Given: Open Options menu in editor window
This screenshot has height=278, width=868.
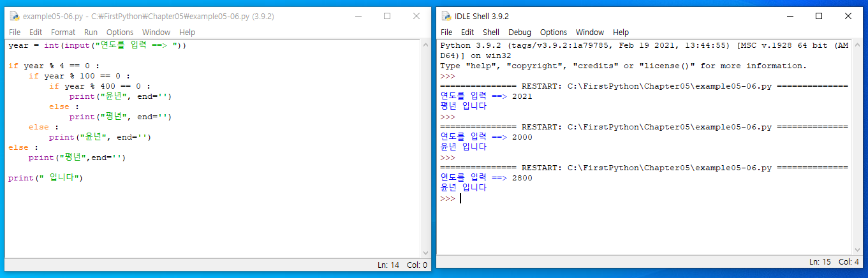Looking at the screenshot, I should (x=120, y=33).
